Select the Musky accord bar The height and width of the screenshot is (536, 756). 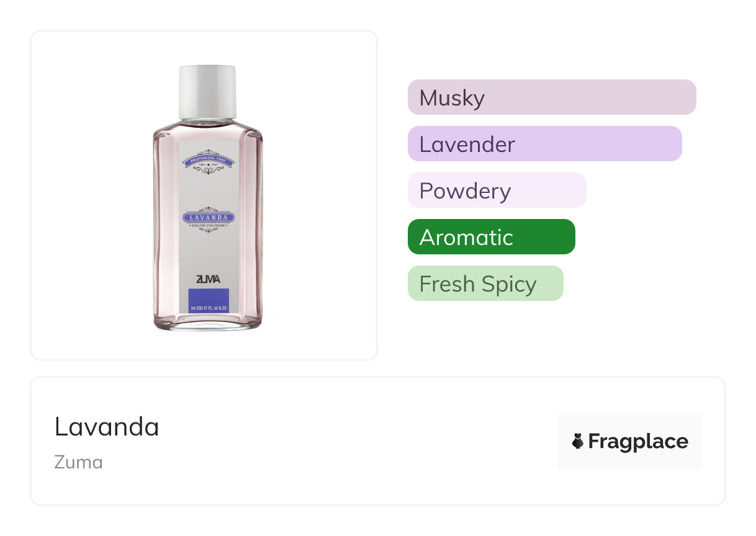[551, 97]
